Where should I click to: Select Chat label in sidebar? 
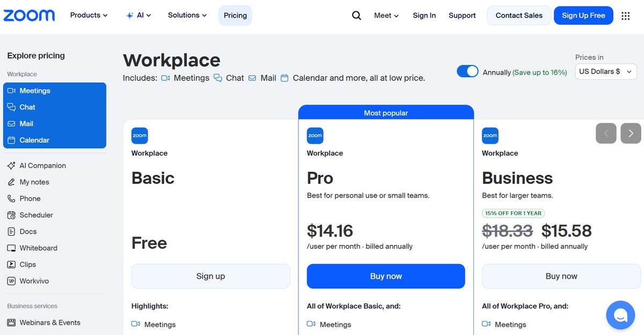tap(27, 107)
